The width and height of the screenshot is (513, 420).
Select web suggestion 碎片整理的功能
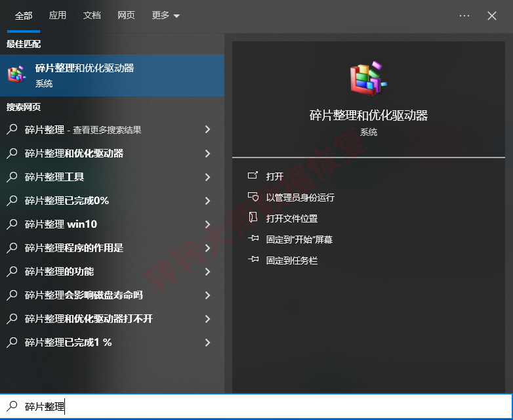tap(59, 272)
